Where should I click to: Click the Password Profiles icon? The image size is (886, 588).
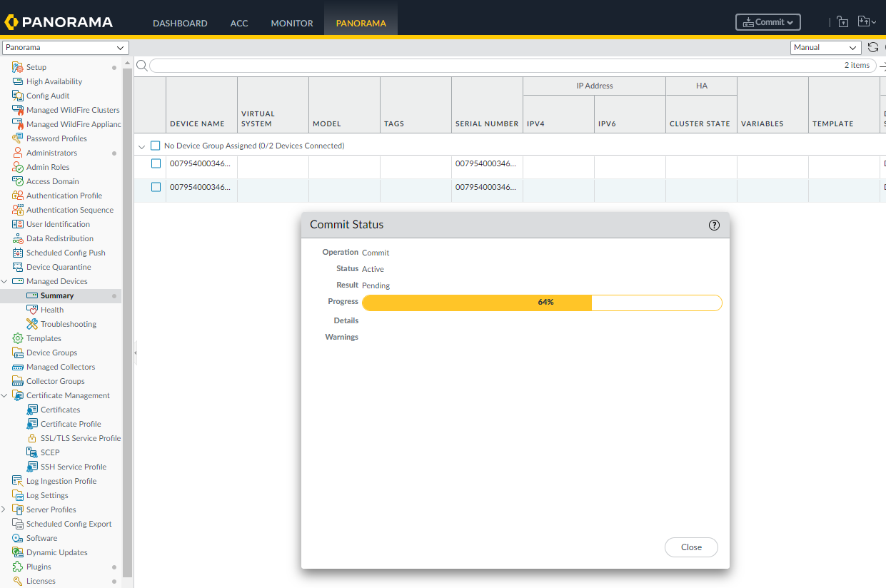(18, 138)
